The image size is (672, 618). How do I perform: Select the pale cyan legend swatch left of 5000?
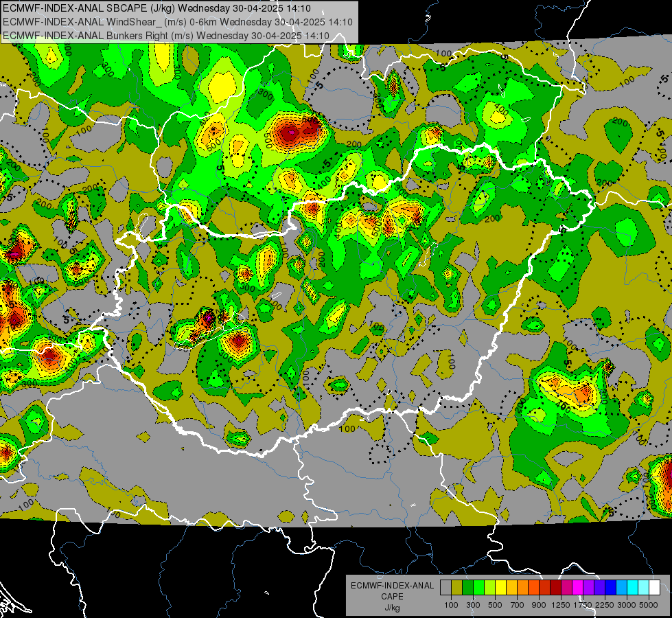click(x=643, y=588)
